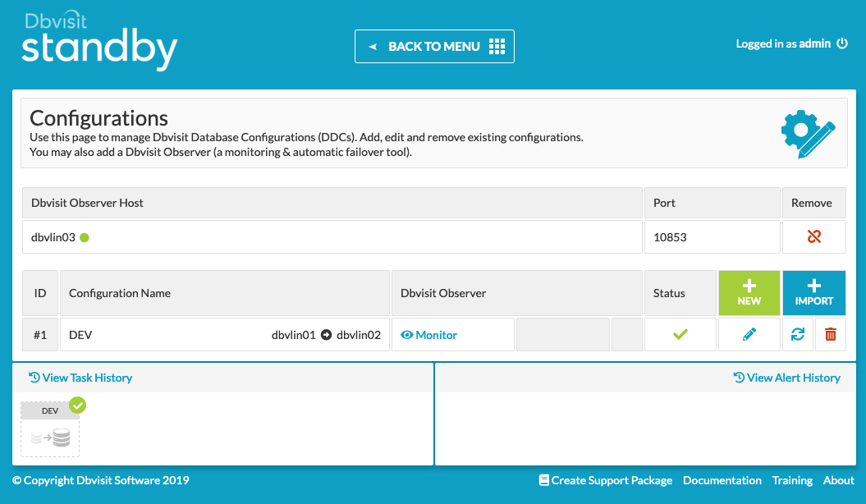Screen dimensions: 866x504
Task: Click the DEV task thumbnail tile
Action: tap(50, 429)
